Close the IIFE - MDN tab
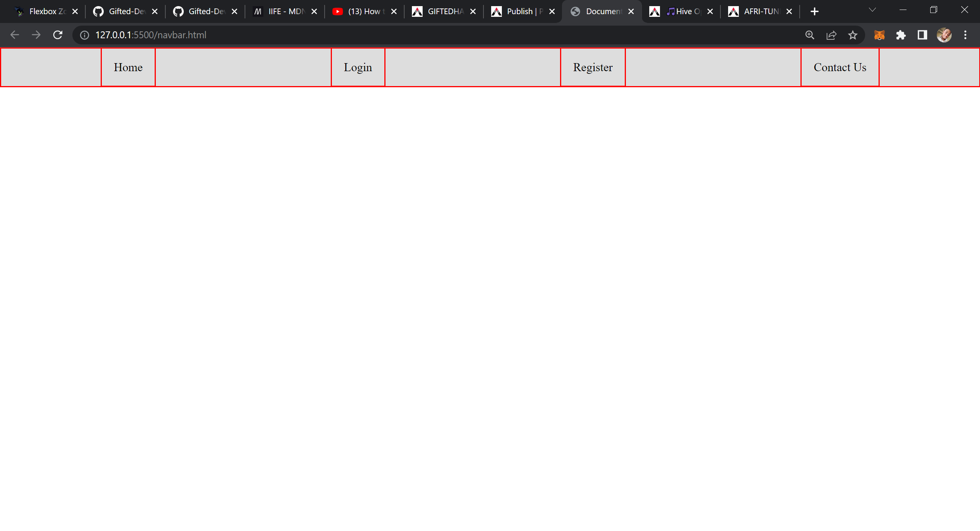This screenshot has width=980, height=531. point(314,11)
